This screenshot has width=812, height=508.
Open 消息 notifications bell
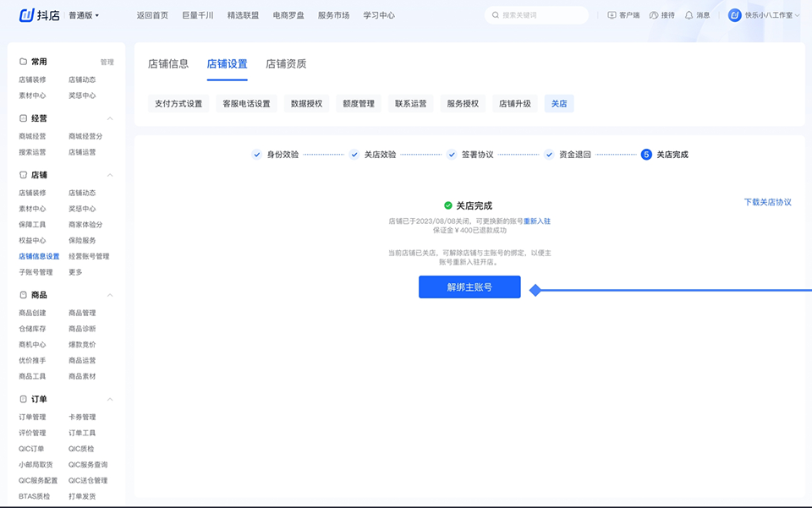click(689, 15)
